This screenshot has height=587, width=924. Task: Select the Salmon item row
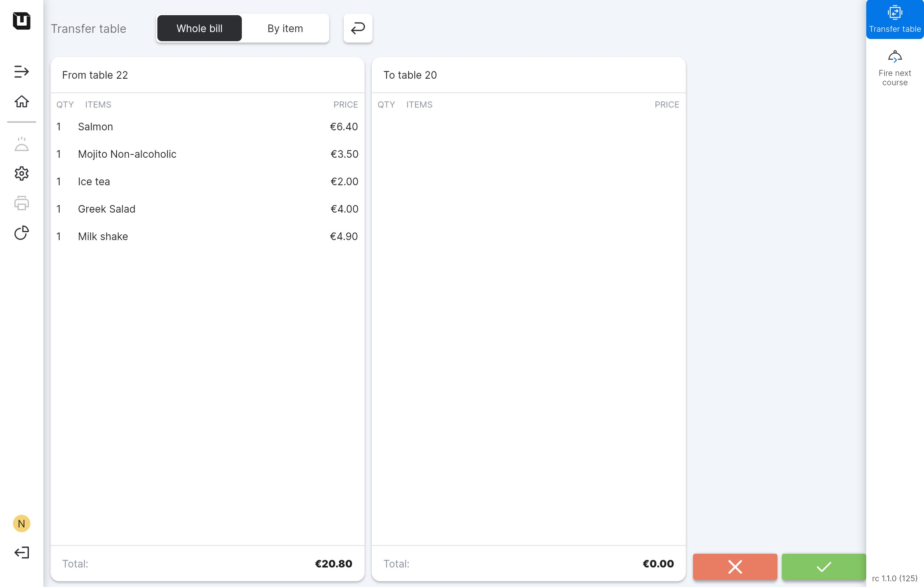tap(207, 127)
